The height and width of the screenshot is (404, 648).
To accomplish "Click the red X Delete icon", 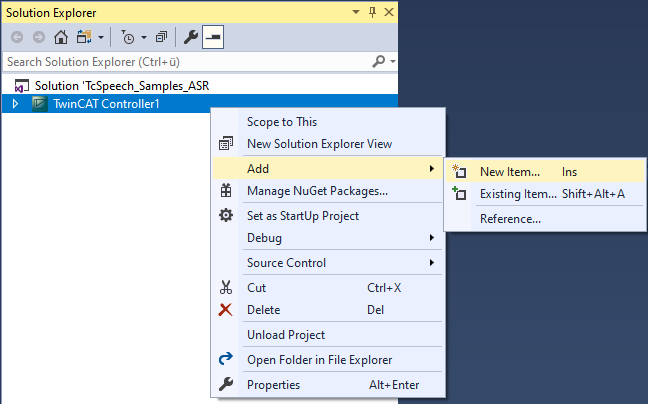I will pyautogui.click(x=225, y=309).
